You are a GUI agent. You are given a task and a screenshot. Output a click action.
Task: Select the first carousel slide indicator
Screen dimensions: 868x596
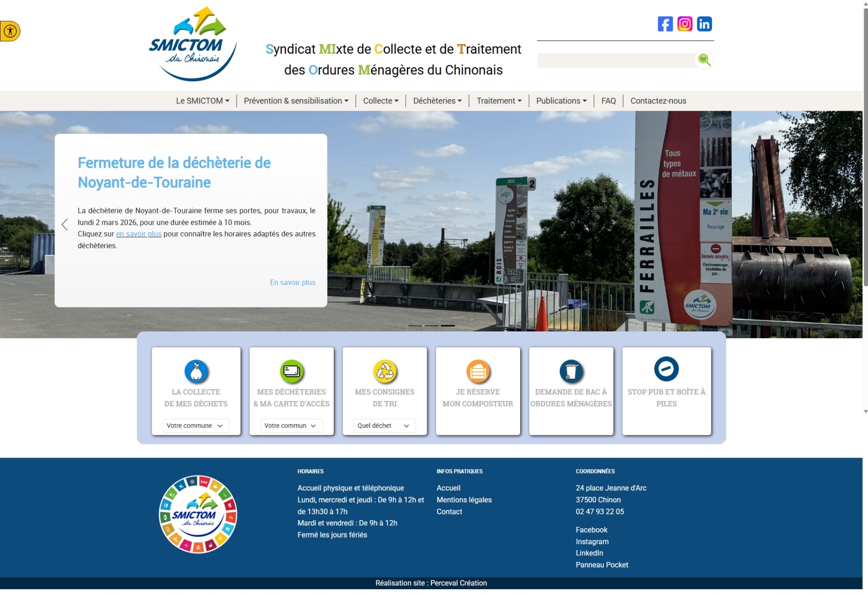click(415, 326)
